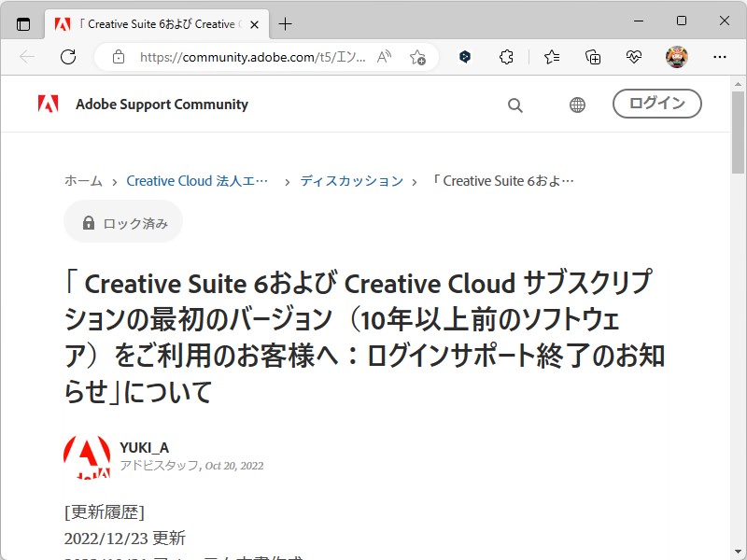Add this page to favorites
Viewport: 747px width, 560px height.
(419, 57)
